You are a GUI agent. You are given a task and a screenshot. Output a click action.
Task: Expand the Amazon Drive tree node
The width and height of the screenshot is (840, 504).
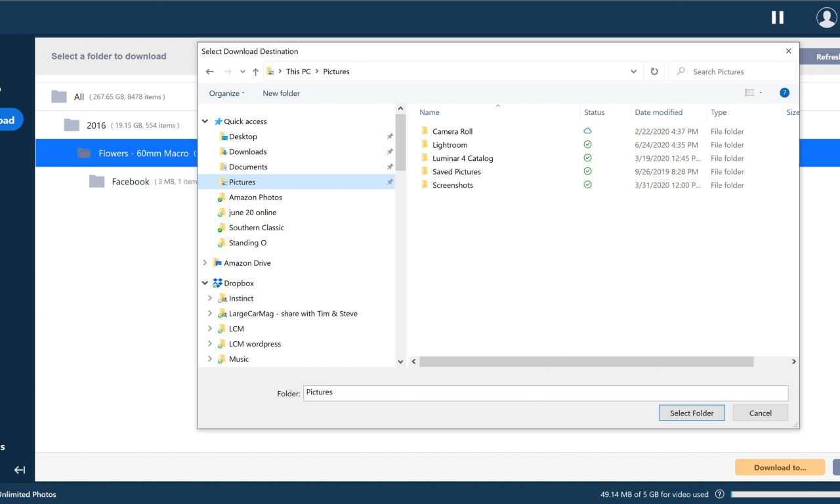[205, 263]
